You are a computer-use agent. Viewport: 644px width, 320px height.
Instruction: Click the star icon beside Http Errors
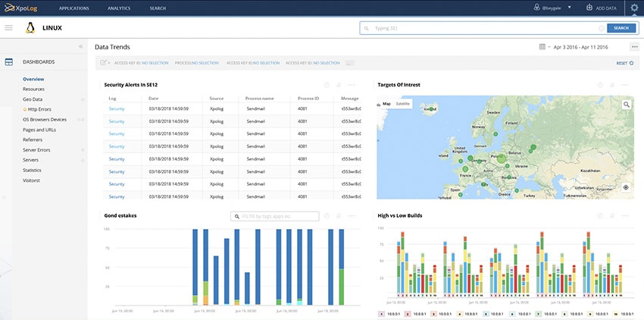point(25,109)
